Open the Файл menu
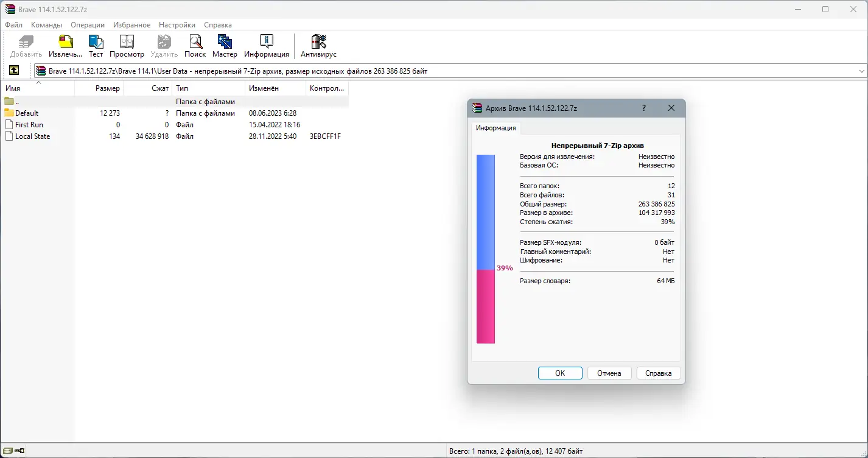This screenshot has height=458, width=868. (x=13, y=25)
